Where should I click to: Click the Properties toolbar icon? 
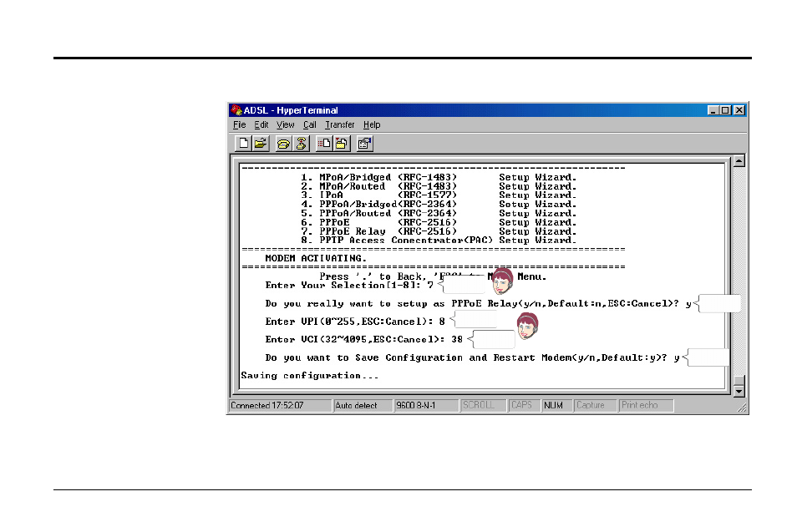click(x=364, y=144)
